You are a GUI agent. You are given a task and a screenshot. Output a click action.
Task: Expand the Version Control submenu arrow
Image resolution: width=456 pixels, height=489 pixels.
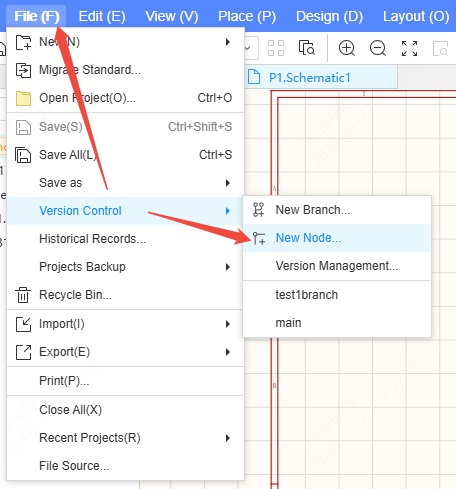pyautogui.click(x=228, y=211)
